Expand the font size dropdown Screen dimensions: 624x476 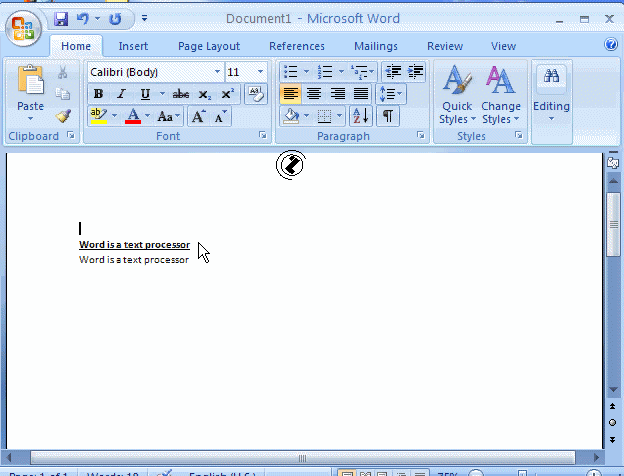260,72
